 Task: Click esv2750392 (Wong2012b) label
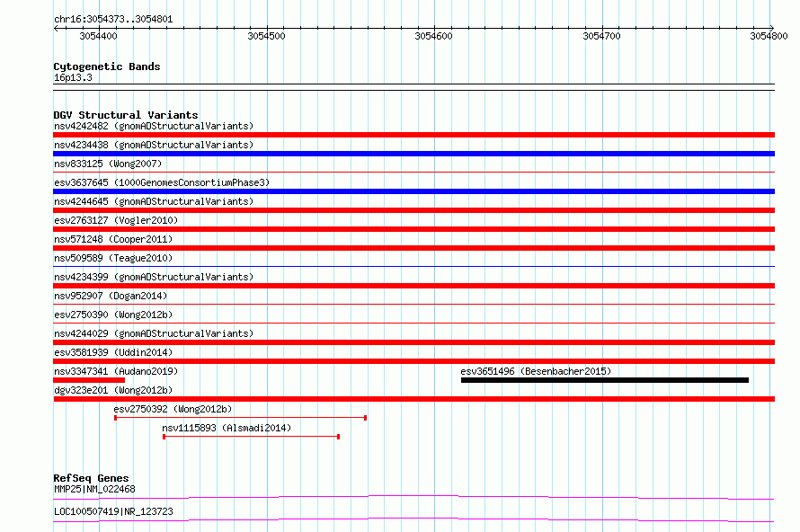[173, 409]
